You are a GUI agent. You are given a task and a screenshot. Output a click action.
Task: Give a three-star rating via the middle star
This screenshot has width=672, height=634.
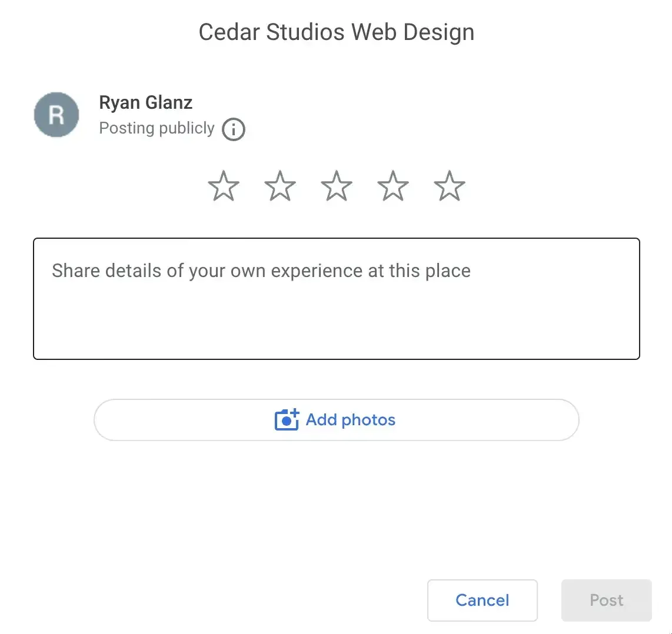click(336, 185)
